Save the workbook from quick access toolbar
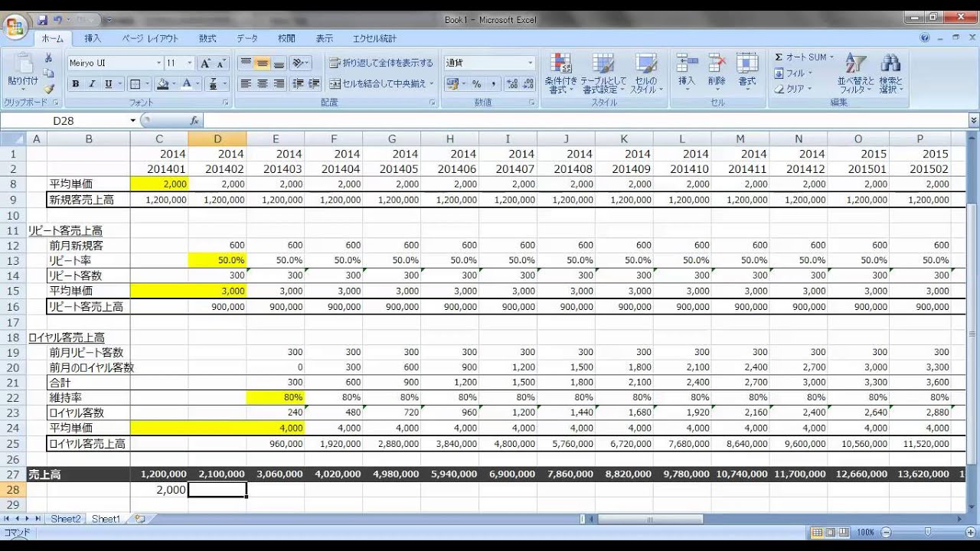980x551 pixels. click(43, 20)
